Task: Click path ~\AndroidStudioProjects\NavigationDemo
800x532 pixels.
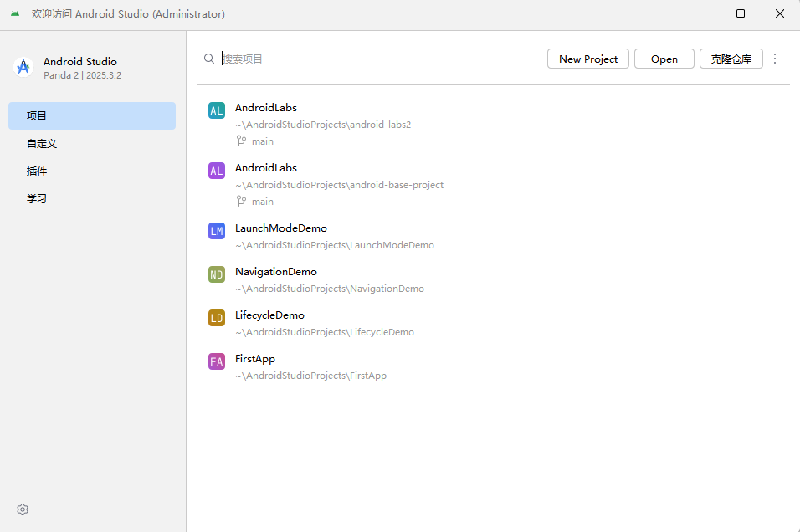Action: 330,289
